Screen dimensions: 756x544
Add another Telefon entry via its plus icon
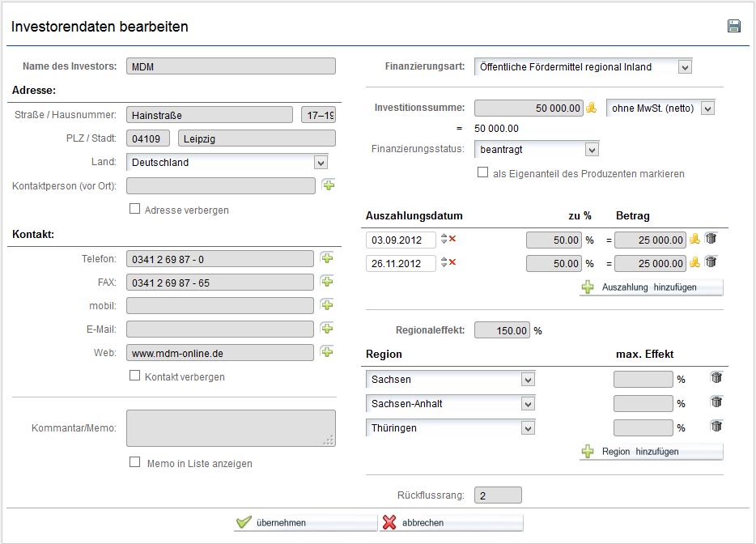point(327,258)
